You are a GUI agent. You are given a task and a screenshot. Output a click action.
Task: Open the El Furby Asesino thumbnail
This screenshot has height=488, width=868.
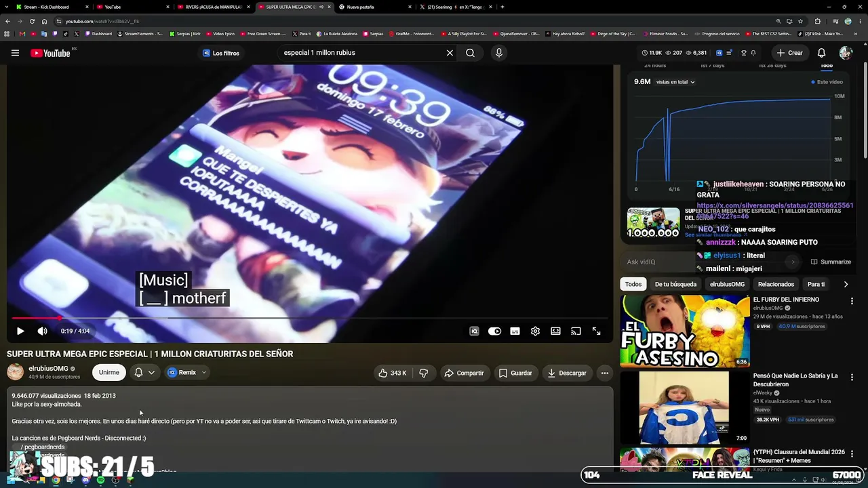685,331
